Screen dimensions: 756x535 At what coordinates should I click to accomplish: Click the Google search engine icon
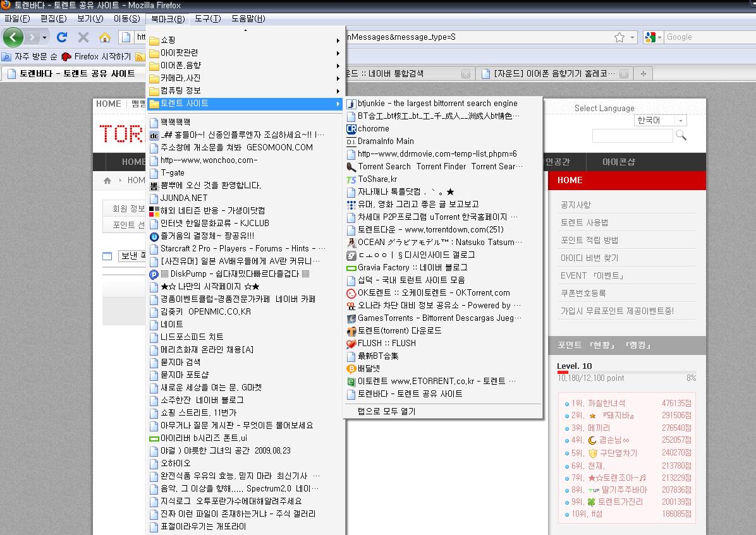(650, 37)
